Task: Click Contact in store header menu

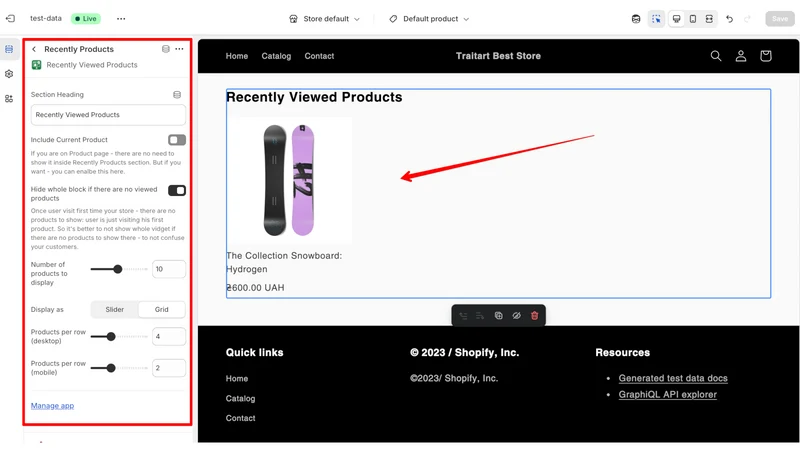Action: (x=319, y=56)
